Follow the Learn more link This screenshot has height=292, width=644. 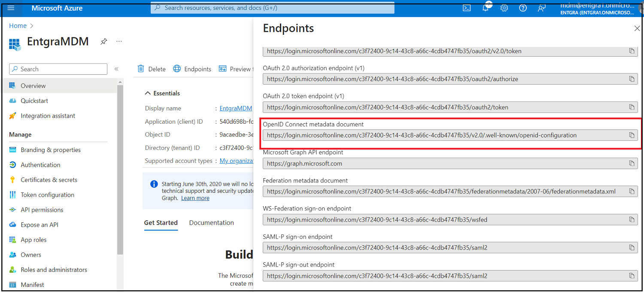pos(195,198)
